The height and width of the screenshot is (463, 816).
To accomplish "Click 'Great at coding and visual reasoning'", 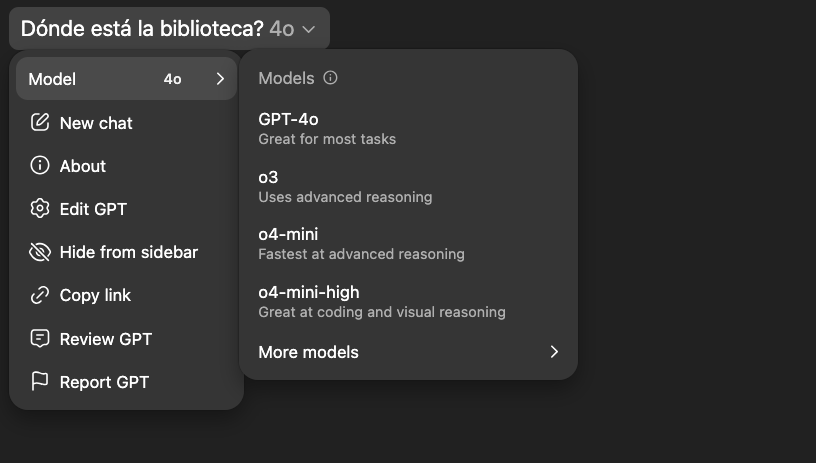I will [382, 312].
